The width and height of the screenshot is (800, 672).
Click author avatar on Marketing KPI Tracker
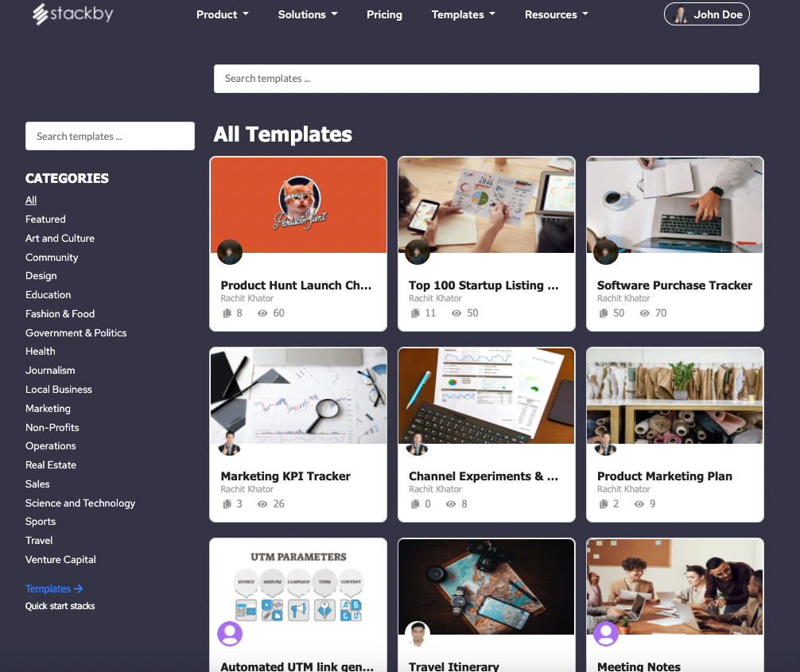[x=230, y=443]
